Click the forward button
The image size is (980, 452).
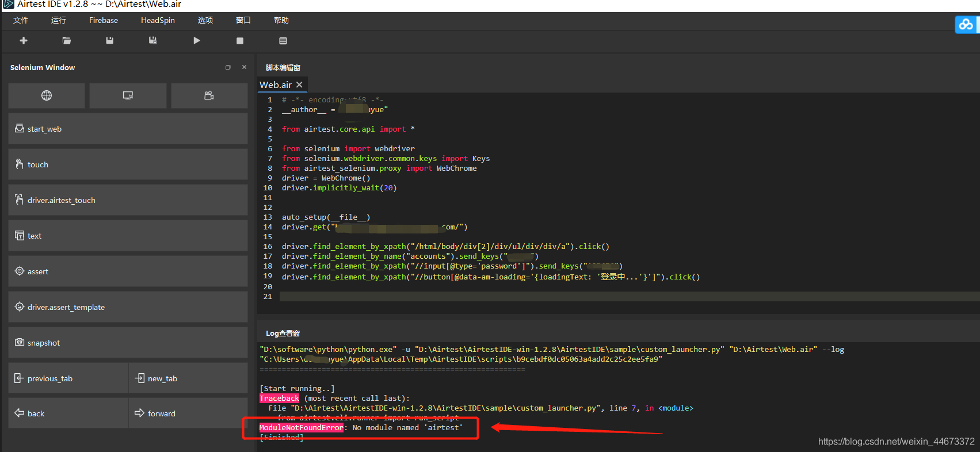coord(188,413)
